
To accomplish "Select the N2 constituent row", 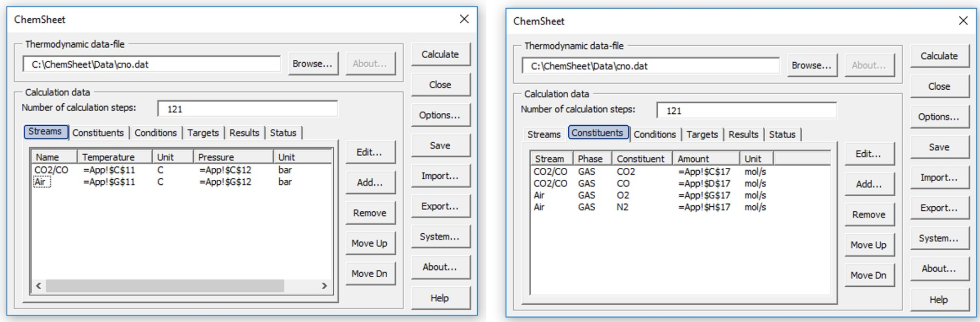I will pyautogui.click(x=623, y=207).
